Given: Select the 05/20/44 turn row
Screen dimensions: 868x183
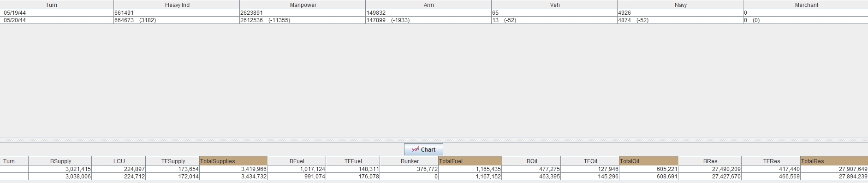Looking at the screenshot, I should tap(434, 20).
